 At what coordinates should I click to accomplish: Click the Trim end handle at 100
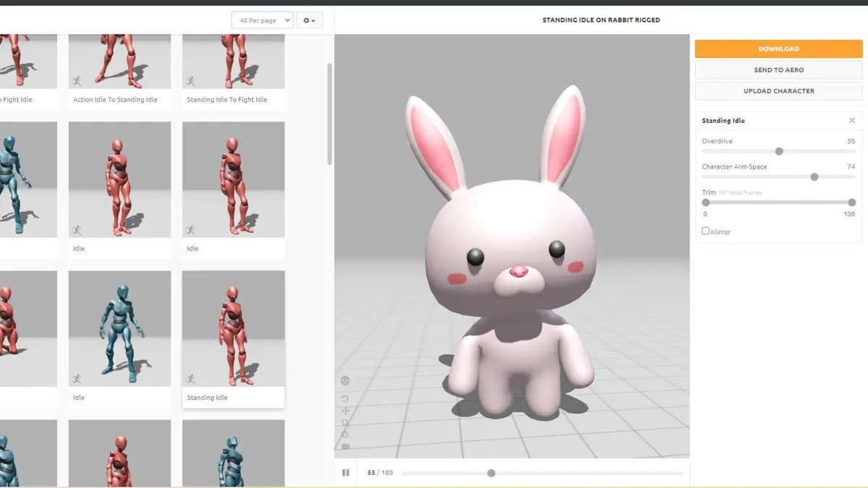[852, 202]
